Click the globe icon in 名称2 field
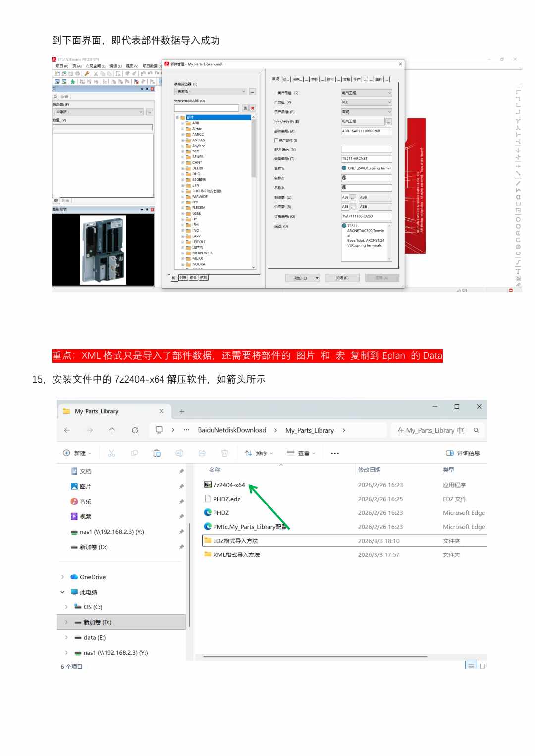Image resolution: width=535 pixels, height=756 pixels. pyautogui.click(x=344, y=178)
